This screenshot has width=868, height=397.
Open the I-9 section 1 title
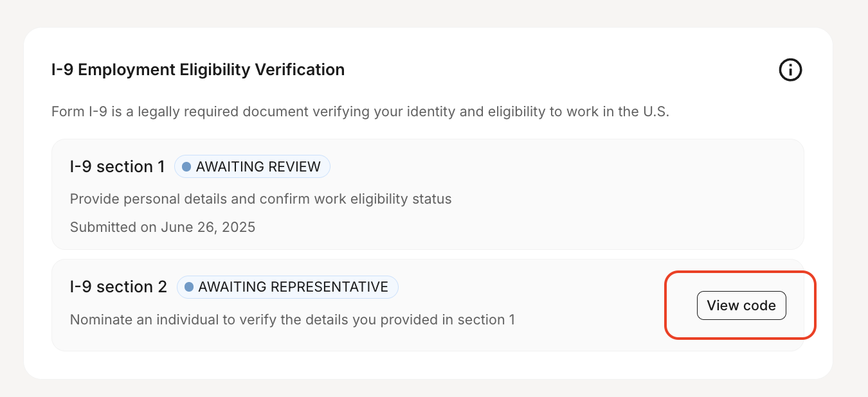pos(117,167)
